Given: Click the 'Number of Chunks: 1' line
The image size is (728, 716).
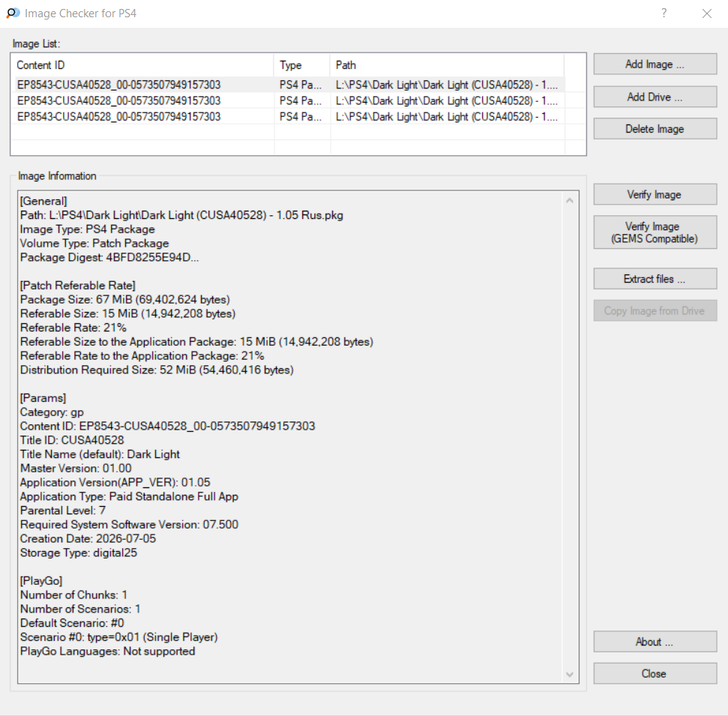Looking at the screenshot, I should tap(73, 595).
